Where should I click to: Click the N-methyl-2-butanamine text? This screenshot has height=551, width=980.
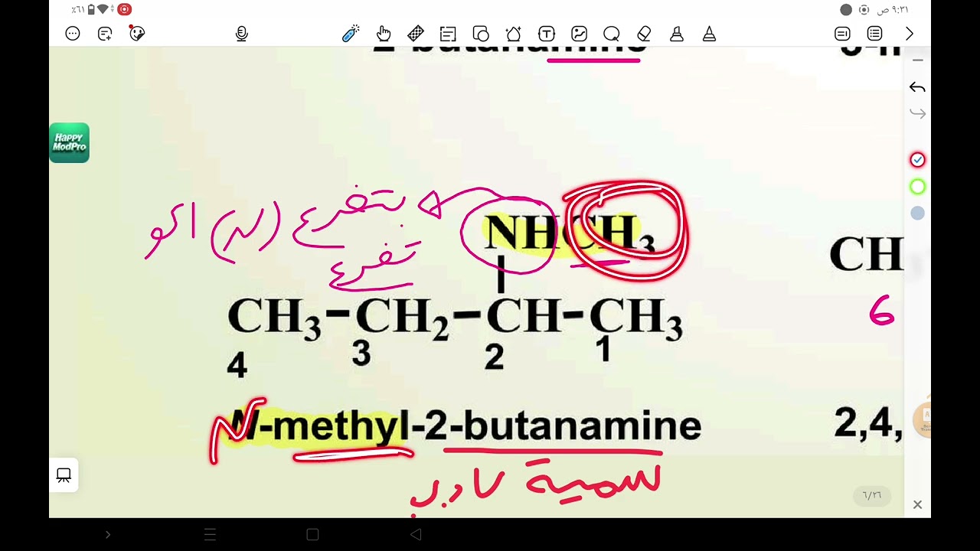[x=465, y=426]
